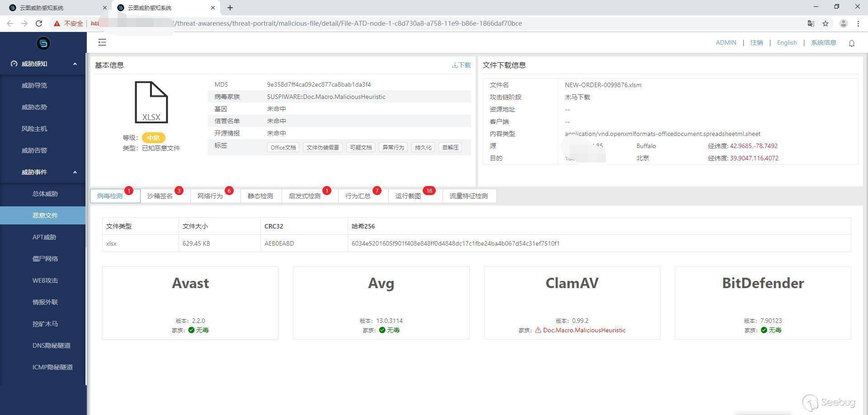Open the notification bell
Image resolution: width=868 pixels, height=415 pixels.
point(852,43)
